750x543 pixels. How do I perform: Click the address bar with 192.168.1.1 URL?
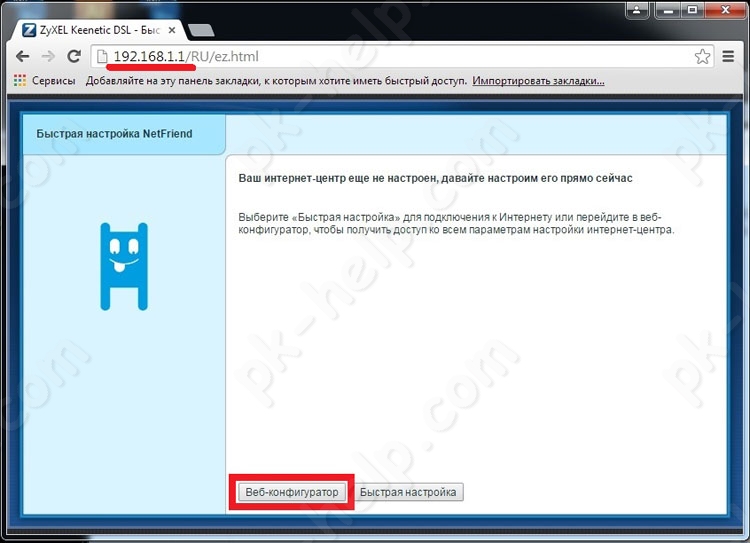(x=402, y=56)
